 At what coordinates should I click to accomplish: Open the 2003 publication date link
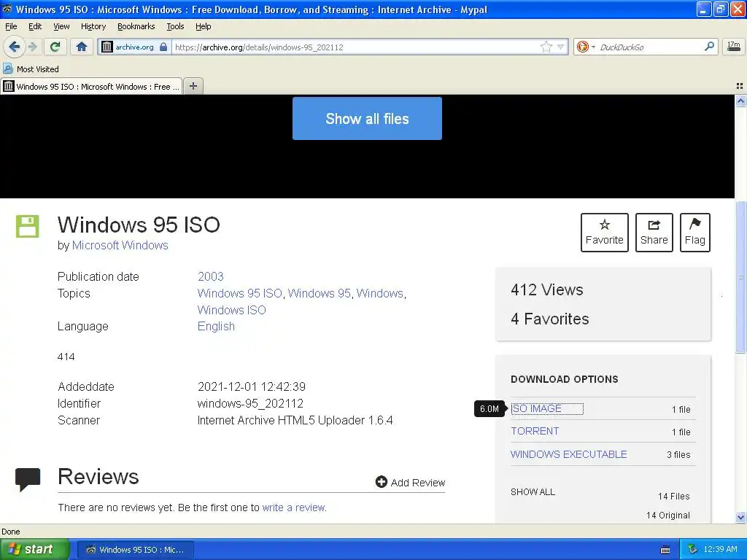tap(211, 276)
